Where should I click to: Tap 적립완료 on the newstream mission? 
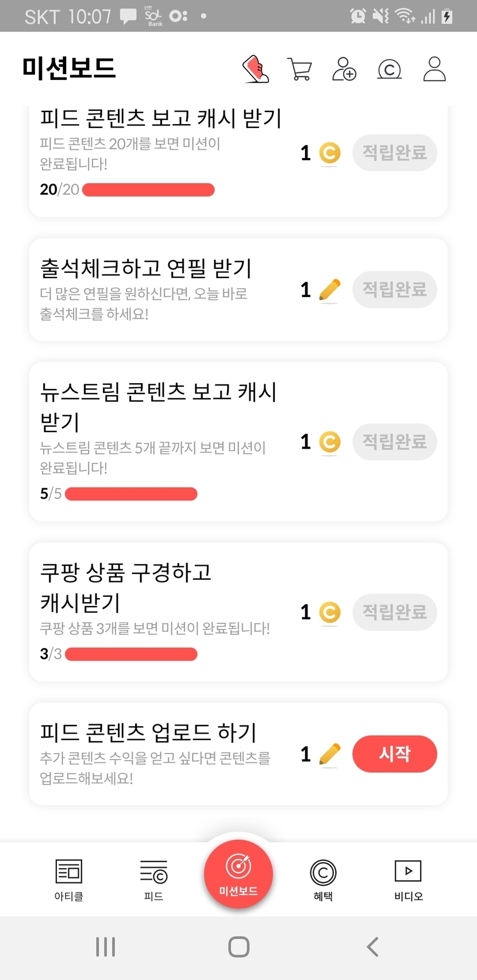coord(394,442)
